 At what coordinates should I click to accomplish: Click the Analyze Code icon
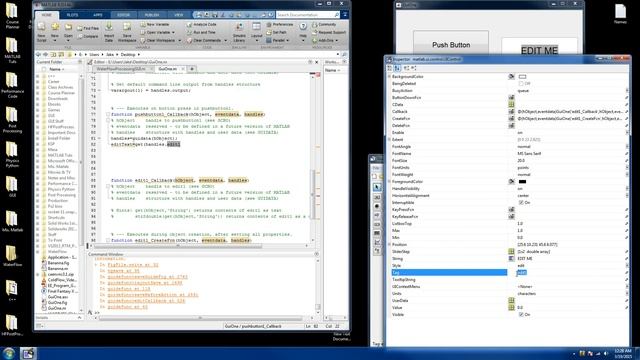click(189, 24)
